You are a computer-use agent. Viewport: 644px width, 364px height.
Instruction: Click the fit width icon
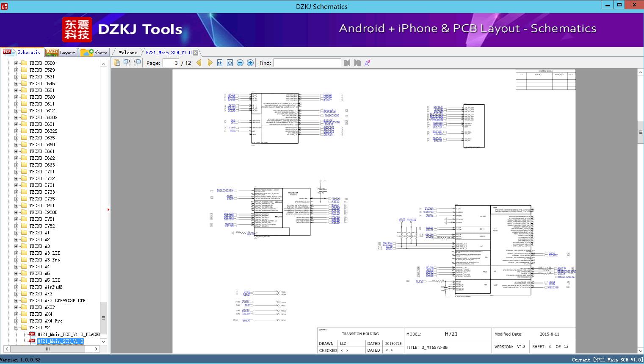(x=220, y=63)
